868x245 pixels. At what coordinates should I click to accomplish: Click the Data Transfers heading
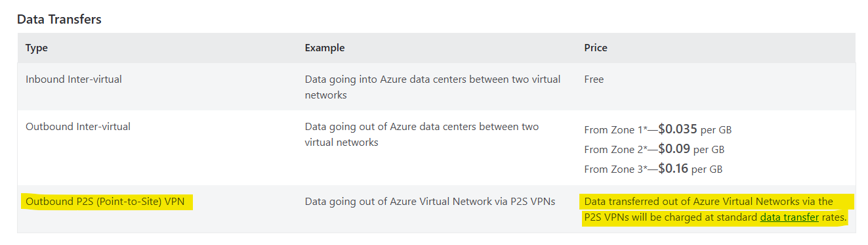[59, 19]
